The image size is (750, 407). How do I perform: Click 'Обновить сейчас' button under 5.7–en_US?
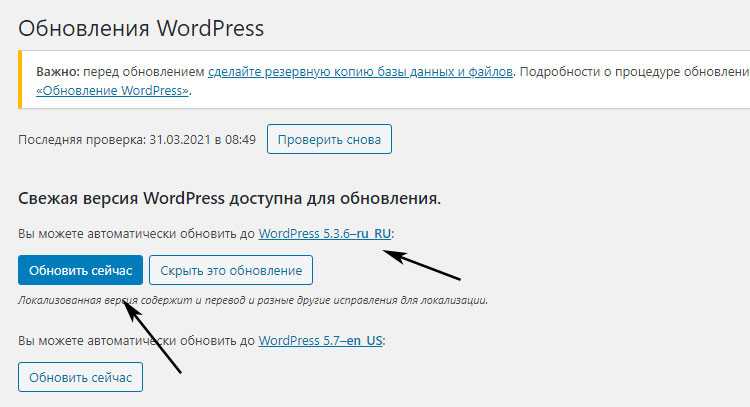coord(80,377)
